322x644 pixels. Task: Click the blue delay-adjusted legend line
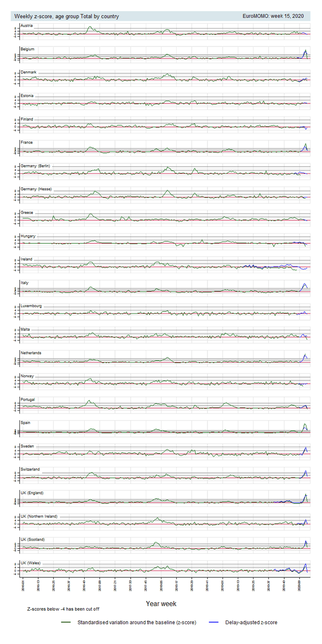(215, 622)
